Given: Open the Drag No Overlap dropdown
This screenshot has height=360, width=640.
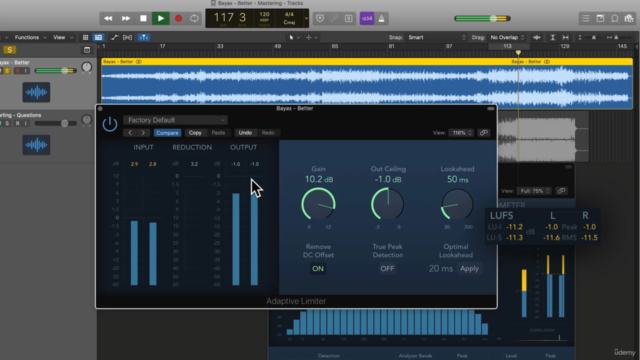Looking at the screenshot, I should pyautogui.click(x=507, y=37).
